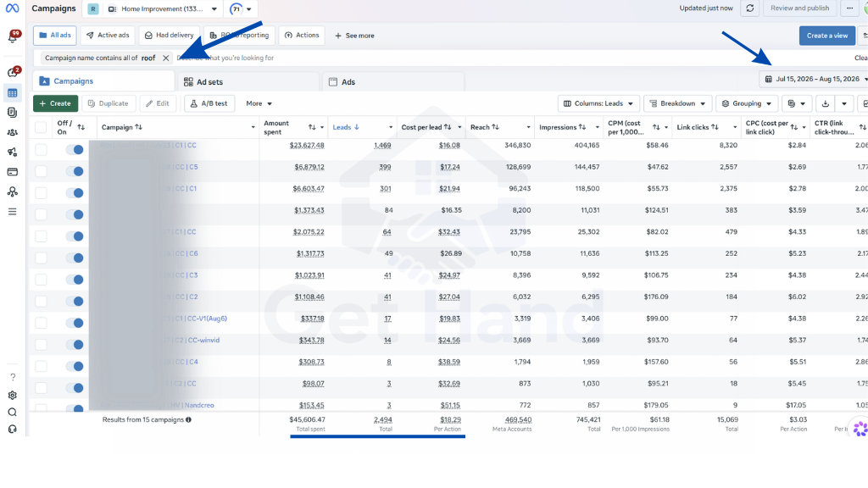Click Review and publish button
The image size is (868, 488).
pyautogui.click(x=799, y=8)
